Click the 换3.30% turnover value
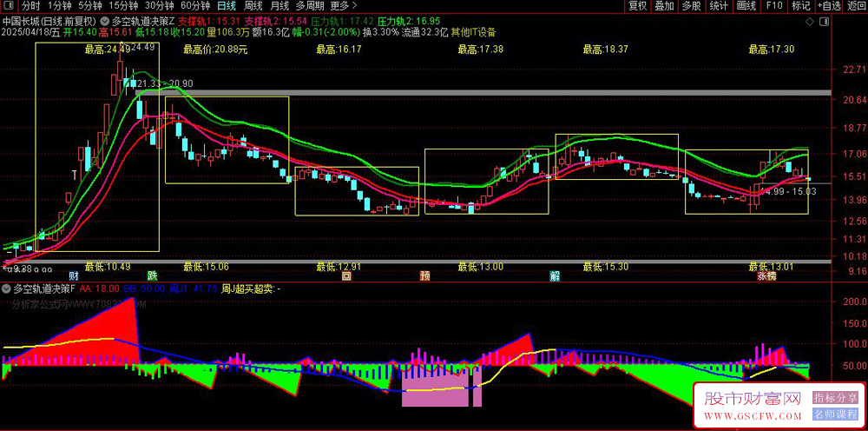Image resolution: width=868 pixels, height=431 pixels. [x=381, y=32]
